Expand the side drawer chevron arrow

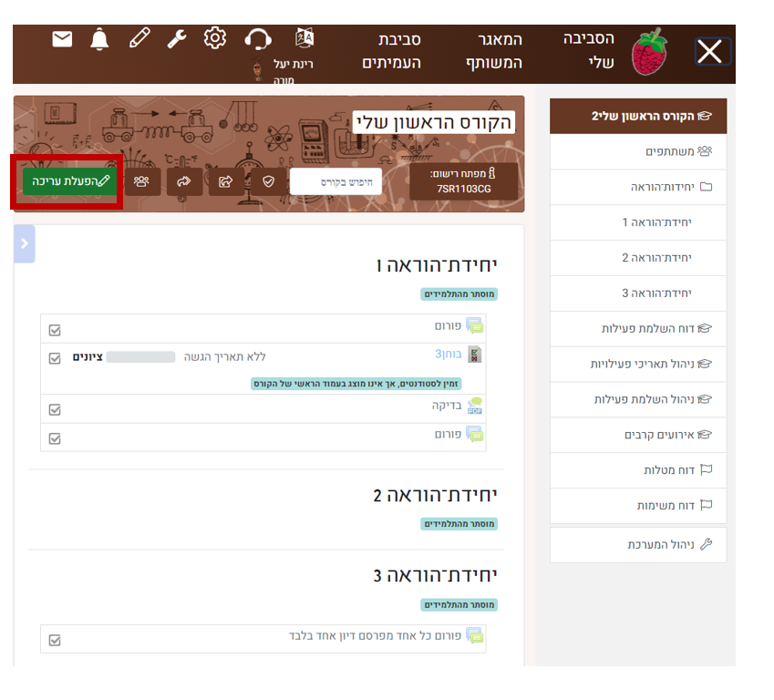pyautogui.click(x=25, y=243)
